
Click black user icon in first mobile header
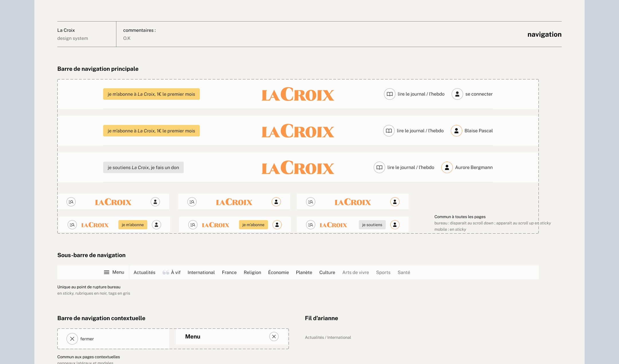click(155, 202)
